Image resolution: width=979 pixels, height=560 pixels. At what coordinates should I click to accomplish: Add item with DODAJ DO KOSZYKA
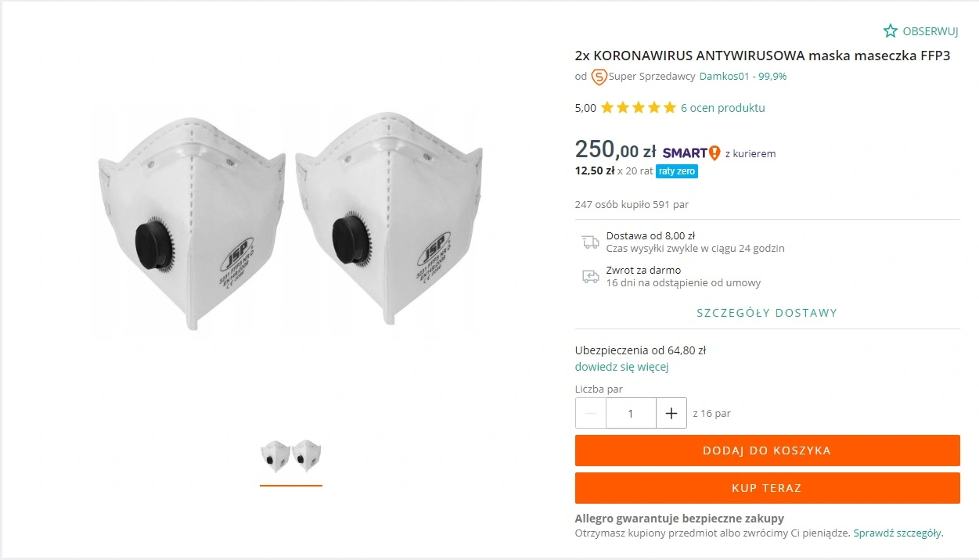point(767,451)
